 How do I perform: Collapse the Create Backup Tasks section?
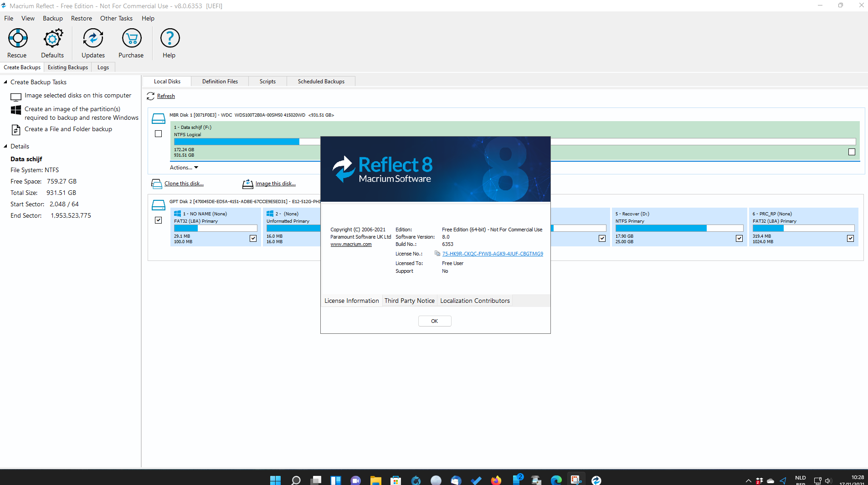tap(5, 82)
